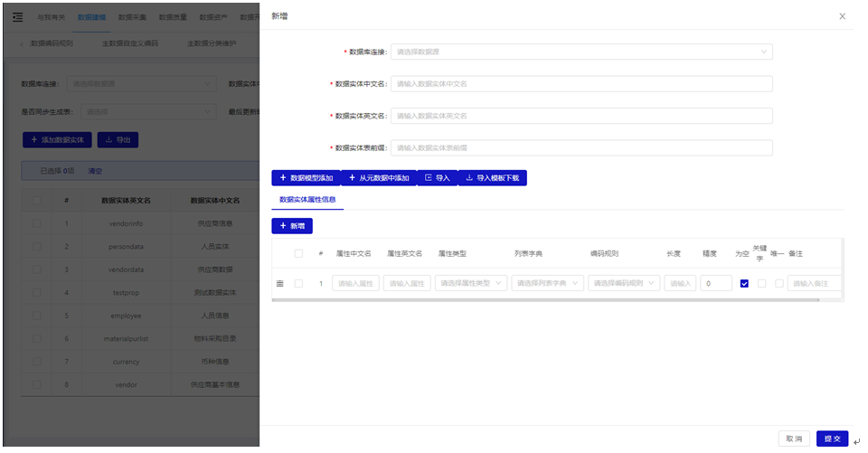The height and width of the screenshot is (453, 868).
Task: Click the 属性中文名 input in row 1
Action: (x=355, y=284)
